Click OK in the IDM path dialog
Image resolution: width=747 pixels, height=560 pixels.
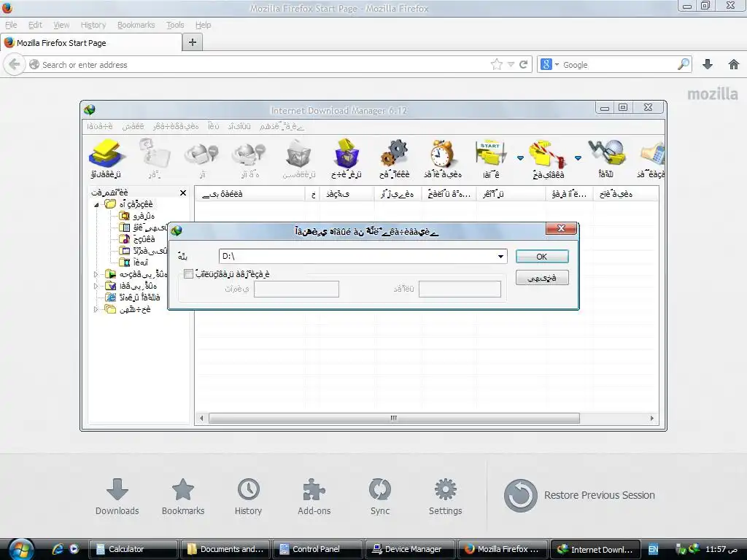pos(542,257)
